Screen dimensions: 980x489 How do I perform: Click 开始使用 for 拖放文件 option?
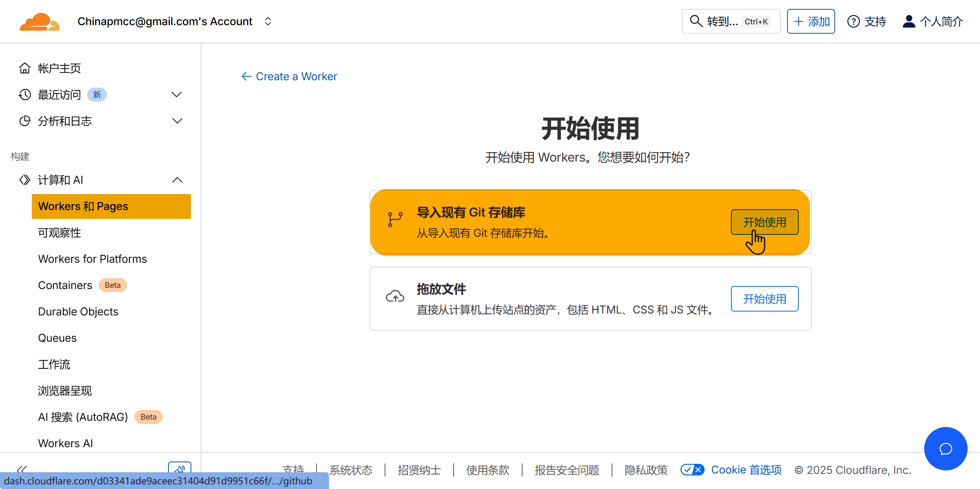pos(764,299)
